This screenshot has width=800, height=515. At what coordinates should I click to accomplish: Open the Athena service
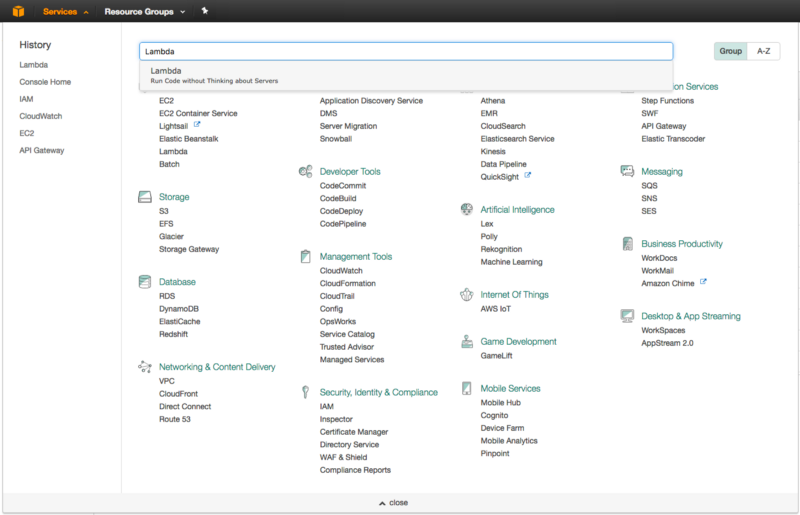coord(492,101)
